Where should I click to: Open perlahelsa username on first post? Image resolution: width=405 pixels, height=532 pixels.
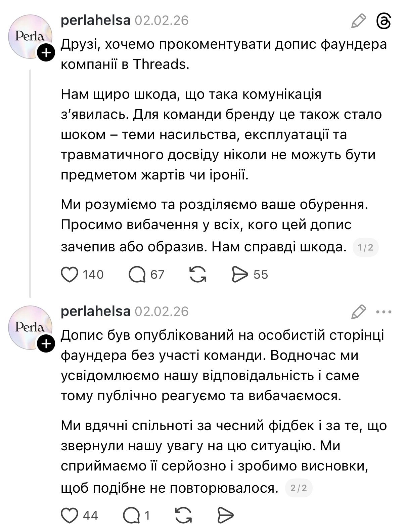[x=95, y=21]
